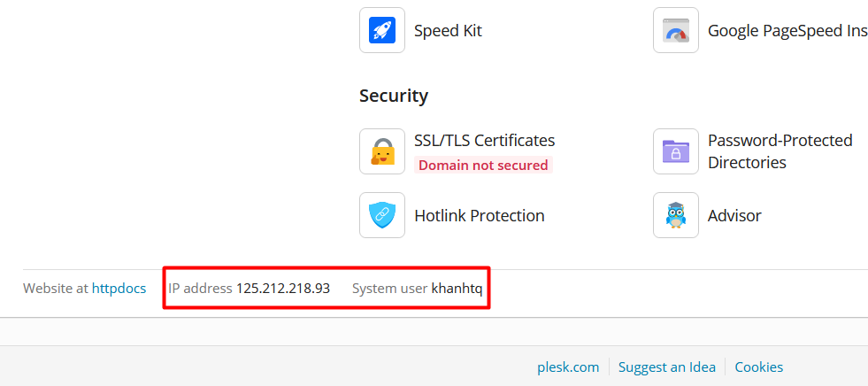
Task: Open the Cookies footer link
Action: [758, 367]
